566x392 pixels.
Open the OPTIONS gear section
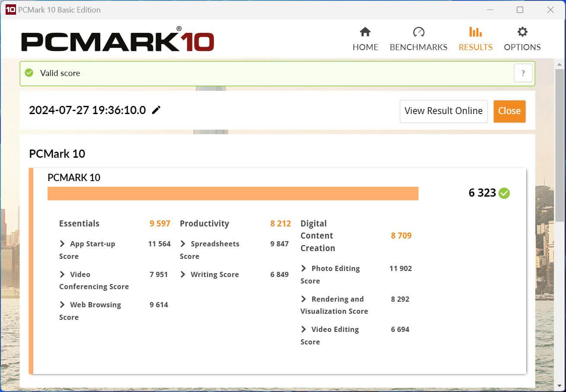pyautogui.click(x=522, y=39)
